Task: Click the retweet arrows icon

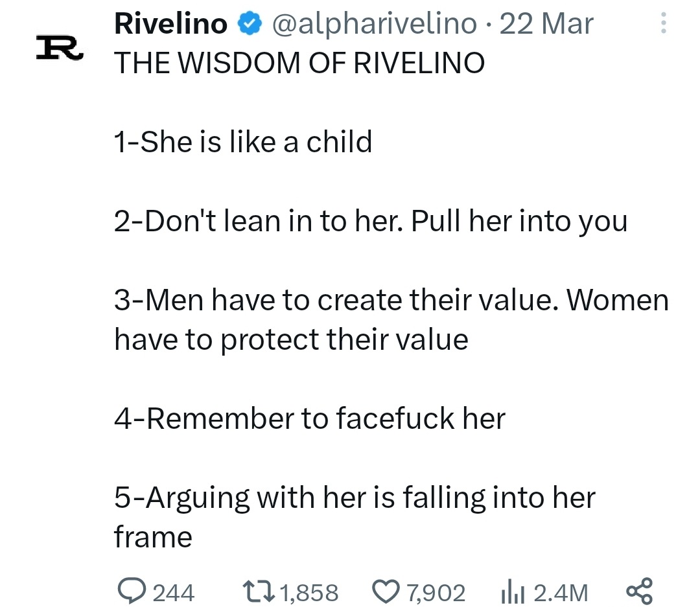Action: coord(259,591)
